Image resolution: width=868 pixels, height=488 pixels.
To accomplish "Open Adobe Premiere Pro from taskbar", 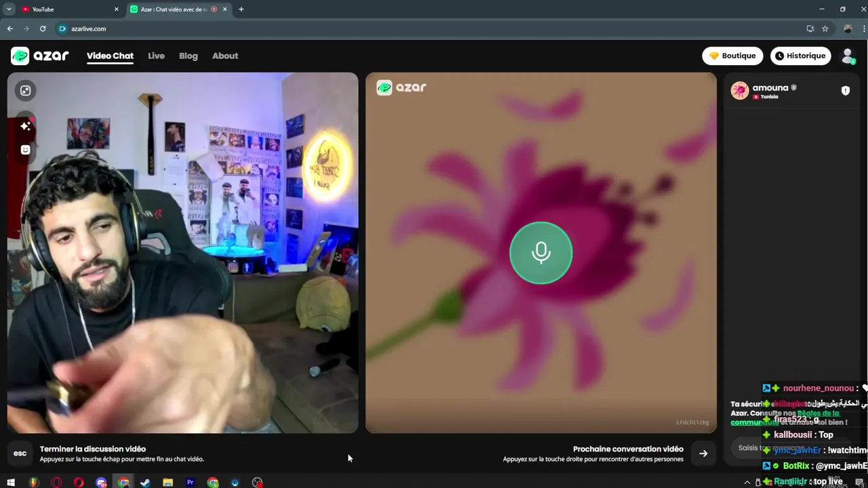I will tap(190, 483).
